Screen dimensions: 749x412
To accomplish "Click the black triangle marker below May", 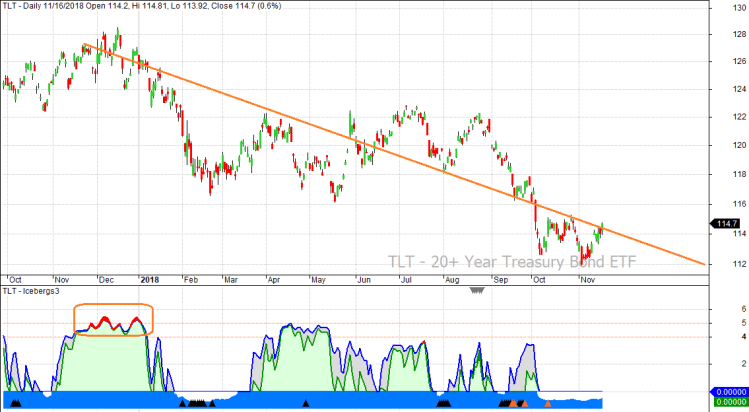I will pyautogui.click(x=306, y=404).
